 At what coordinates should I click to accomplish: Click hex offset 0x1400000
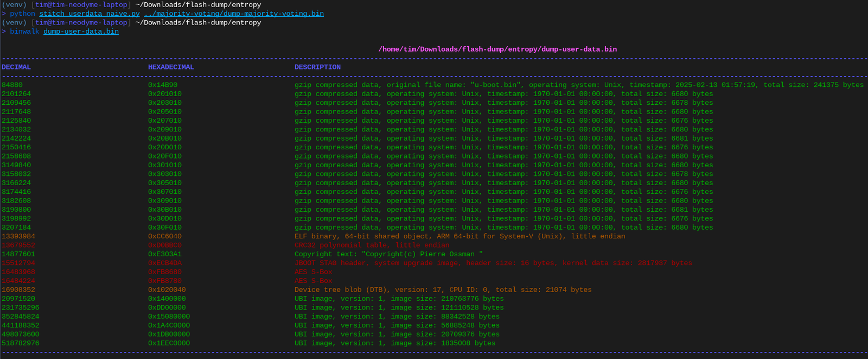click(x=167, y=299)
